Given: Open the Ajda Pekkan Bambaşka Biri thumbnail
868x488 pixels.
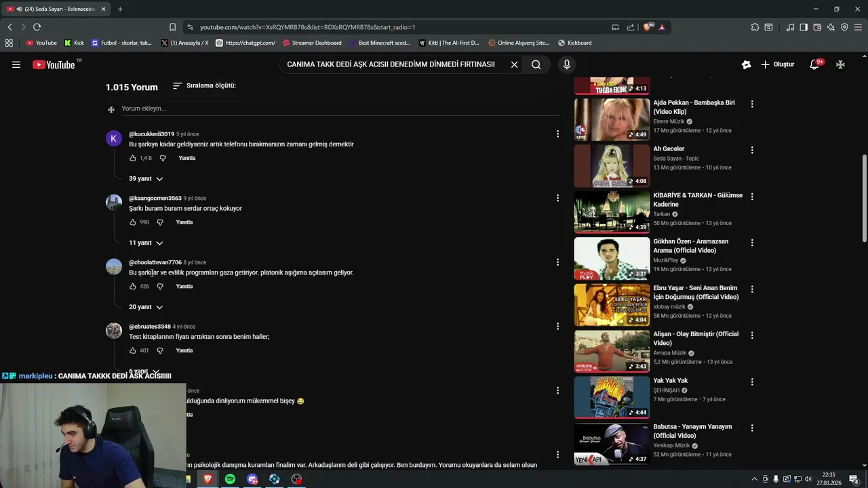Looking at the screenshot, I should pyautogui.click(x=612, y=119).
